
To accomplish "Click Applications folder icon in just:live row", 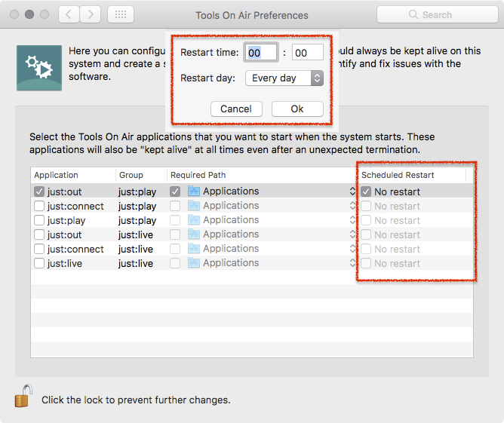I will 194,263.
